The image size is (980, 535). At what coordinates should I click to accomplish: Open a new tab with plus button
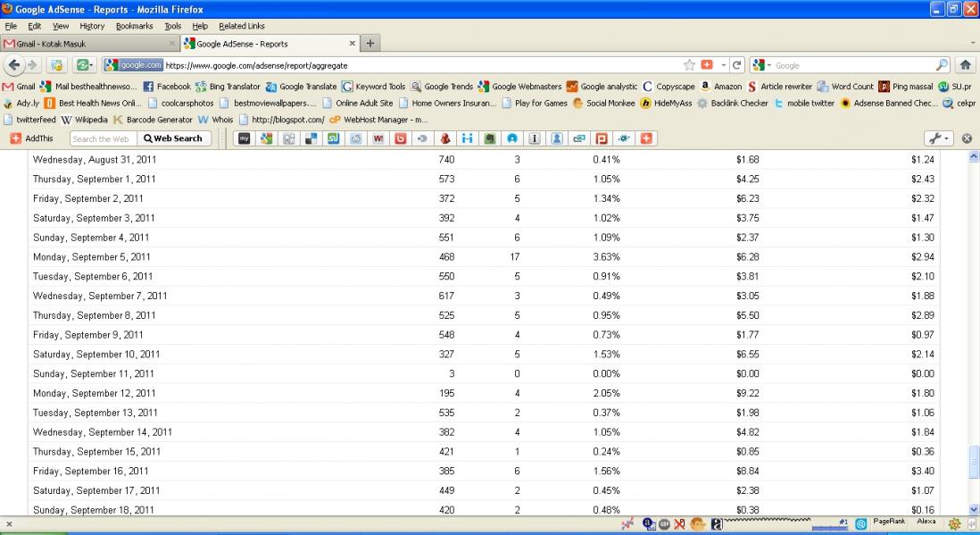pos(370,44)
